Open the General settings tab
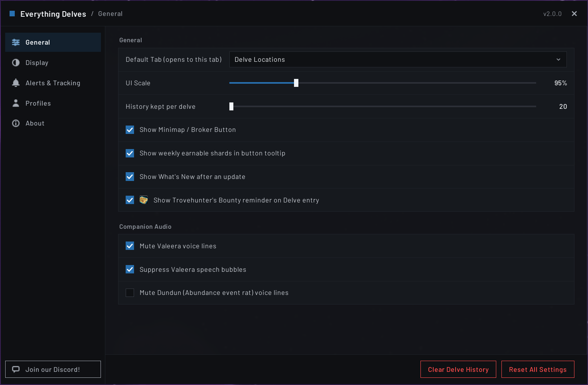 [53, 42]
